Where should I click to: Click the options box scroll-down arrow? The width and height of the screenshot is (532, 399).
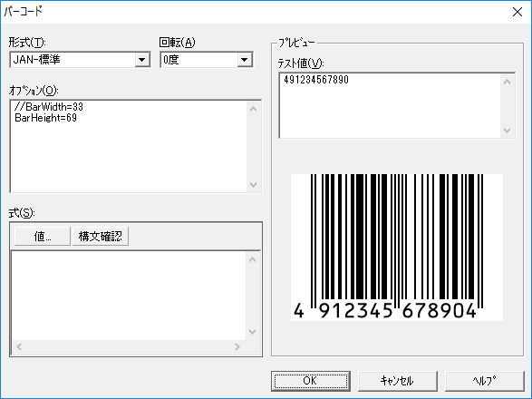pos(253,185)
